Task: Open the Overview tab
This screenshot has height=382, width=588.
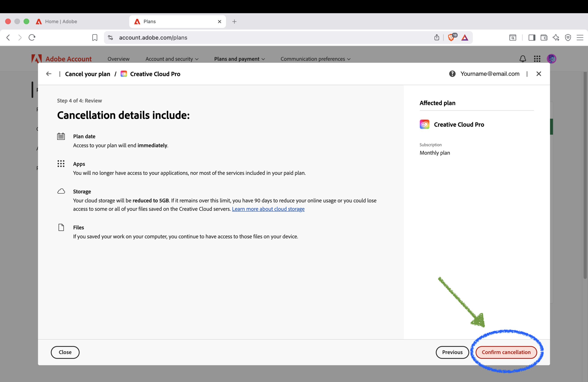Action: (118, 59)
